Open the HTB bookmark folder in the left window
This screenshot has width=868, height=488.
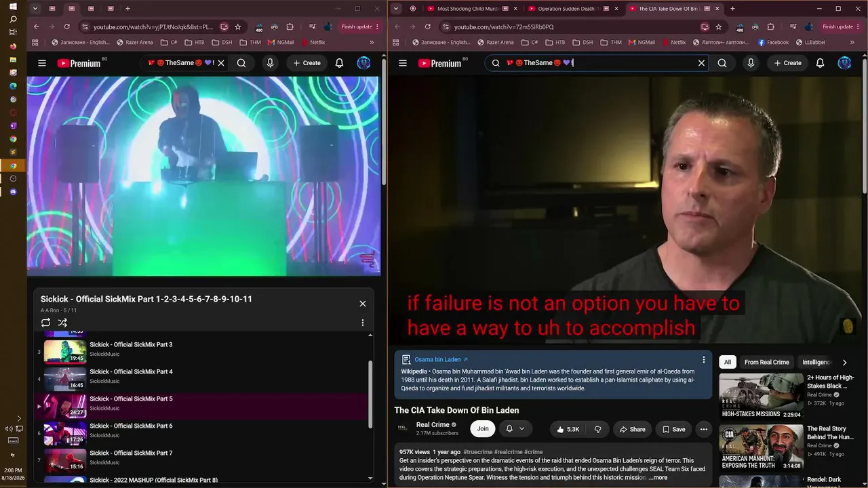(194, 42)
